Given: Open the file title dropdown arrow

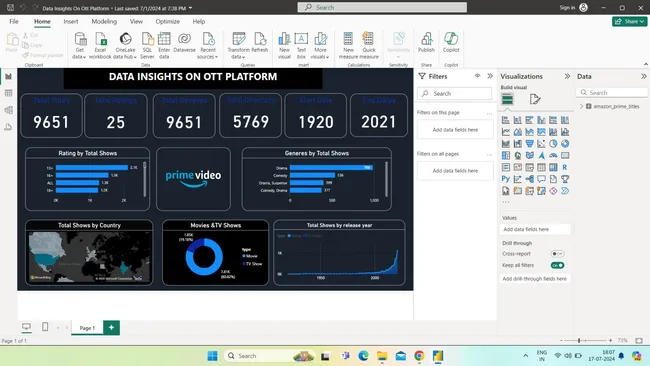Looking at the screenshot, I should click(x=191, y=8).
